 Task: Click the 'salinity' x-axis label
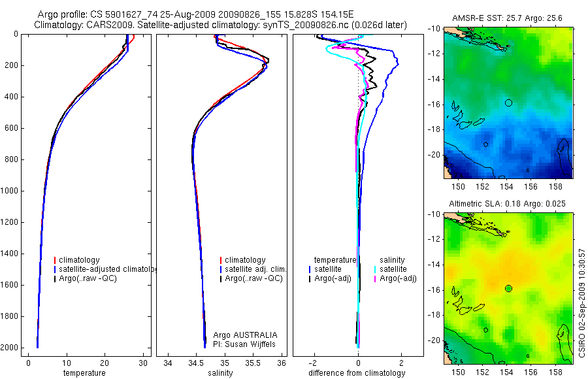(221, 373)
